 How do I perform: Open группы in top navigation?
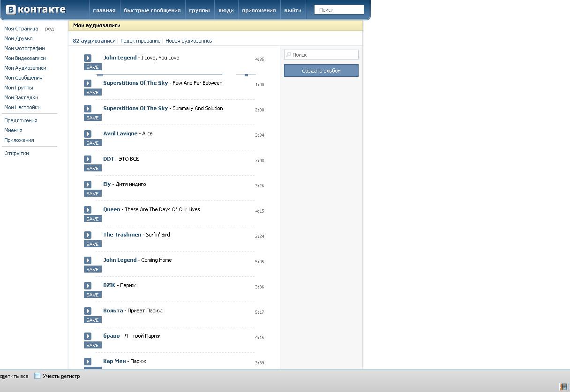pyautogui.click(x=199, y=10)
